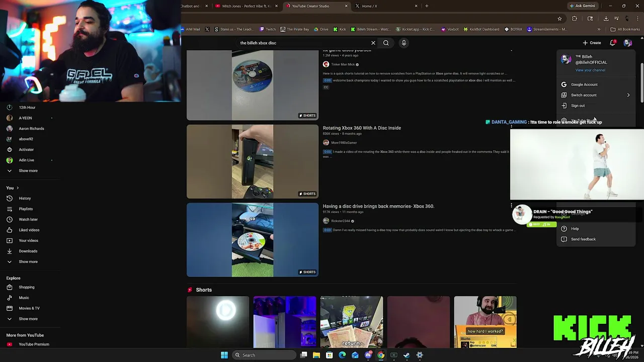Click the Create button
The width and height of the screenshot is (644, 362).
pyautogui.click(x=592, y=43)
